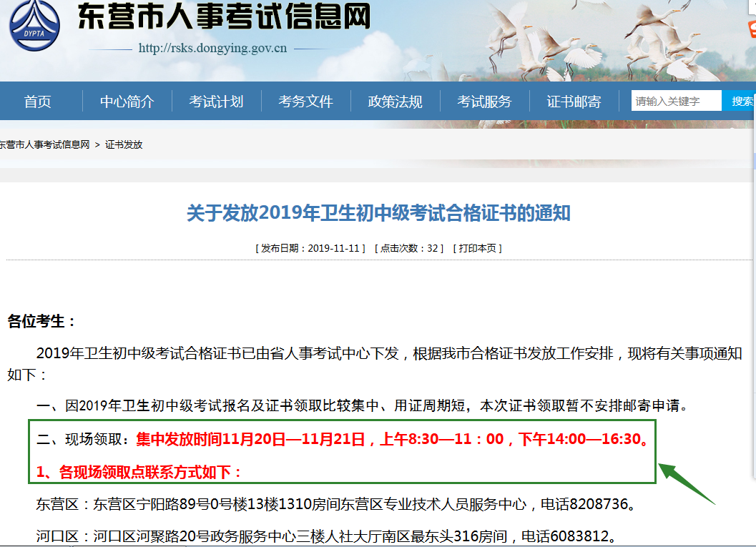Viewport: 756px width, 547px height.
Task: Navigate to 考试服务
Action: [484, 102]
